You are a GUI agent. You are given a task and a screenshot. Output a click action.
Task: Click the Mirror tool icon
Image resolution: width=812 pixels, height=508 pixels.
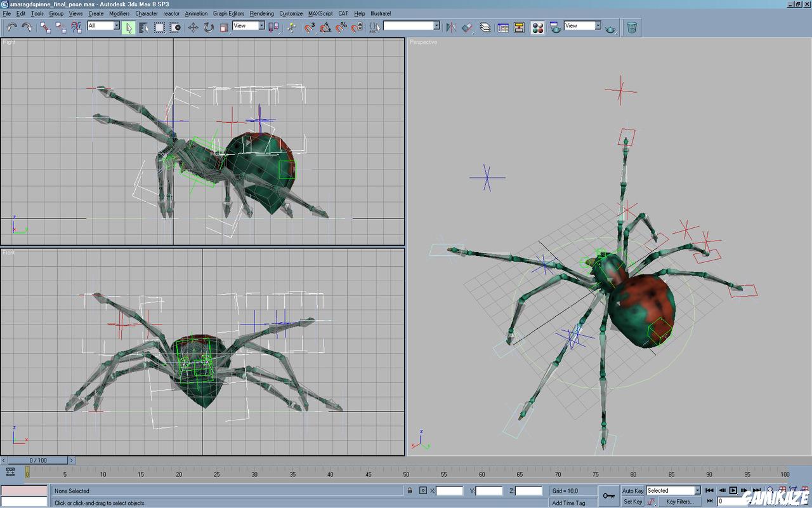coord(451,27)
